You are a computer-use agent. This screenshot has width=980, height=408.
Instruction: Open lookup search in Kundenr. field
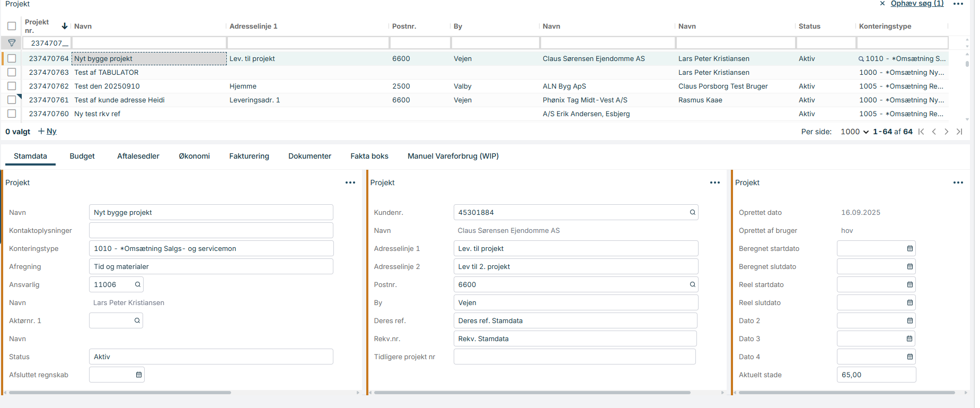tap(692, 212)
